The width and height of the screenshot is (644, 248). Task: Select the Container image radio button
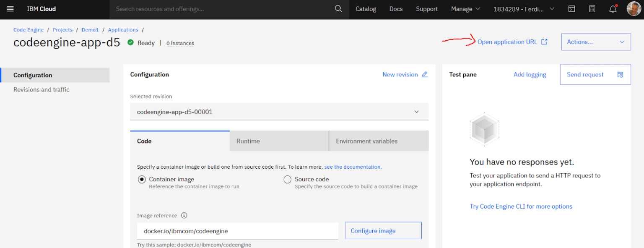tap(142, 179)
